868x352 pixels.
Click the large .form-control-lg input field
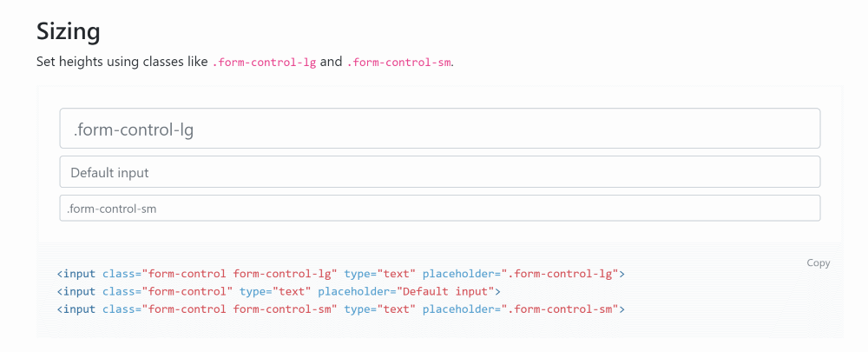[439, 129]
